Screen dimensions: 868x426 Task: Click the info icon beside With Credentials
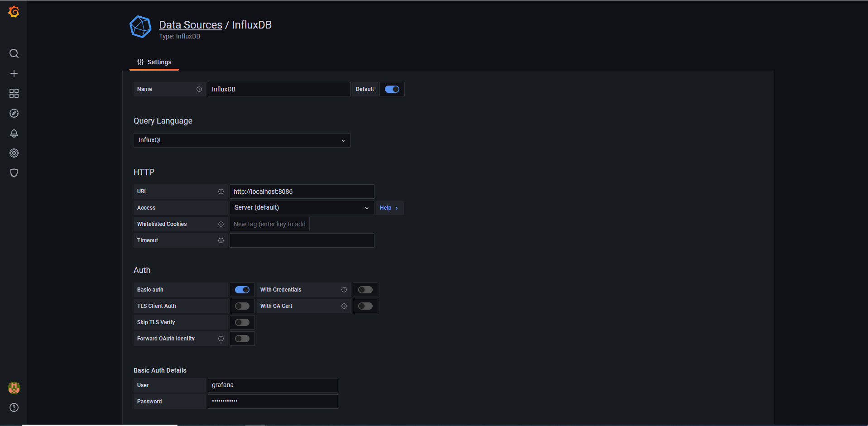(x=344, y=290)
